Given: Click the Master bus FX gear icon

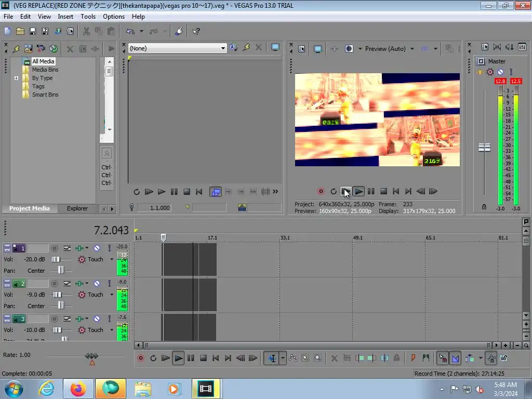Looking at the screenshot, I should click(x=490, y=72).
